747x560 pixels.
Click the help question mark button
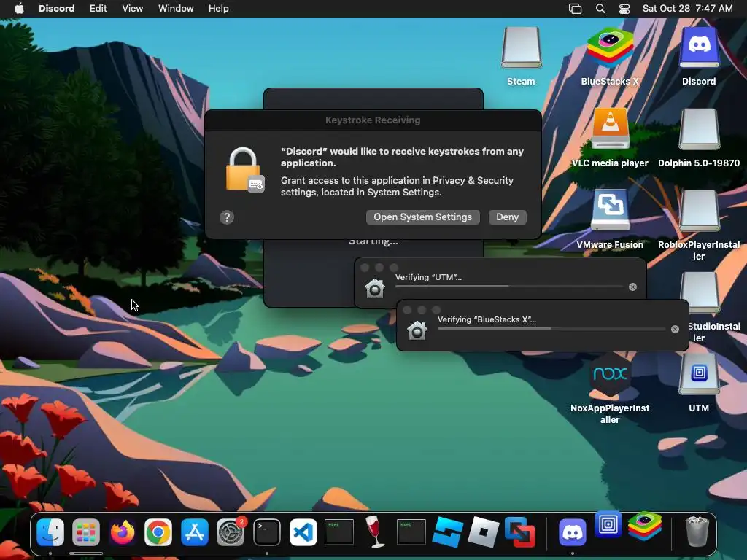point(227,217)
